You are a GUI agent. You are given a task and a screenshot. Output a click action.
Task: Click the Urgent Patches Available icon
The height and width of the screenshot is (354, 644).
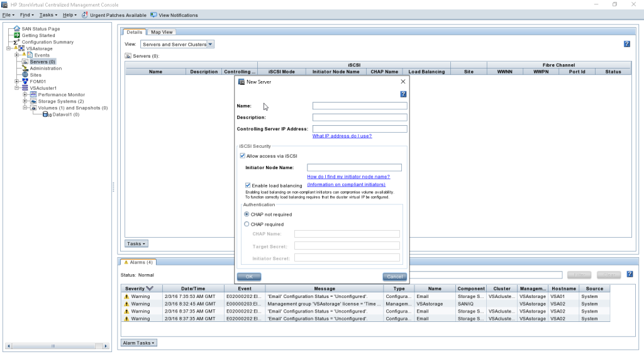[85, 15]
